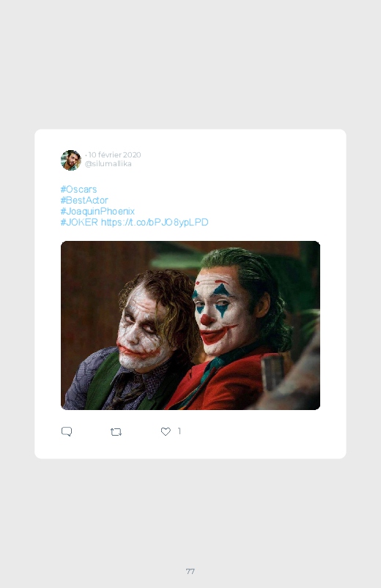This screenshot has height=588, width=381.
Task: Open the #Oscars hashtag
Action: [79, 189]
